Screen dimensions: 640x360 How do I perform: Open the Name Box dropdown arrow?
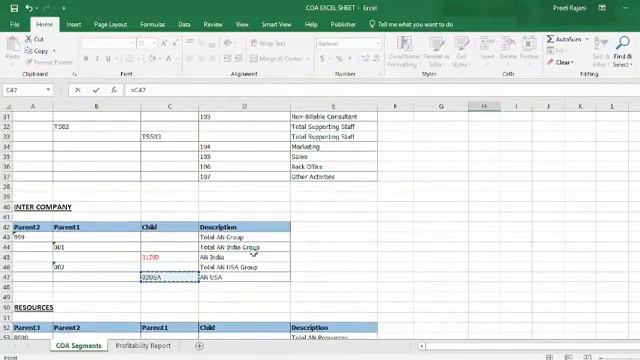[x=48, y=90]
